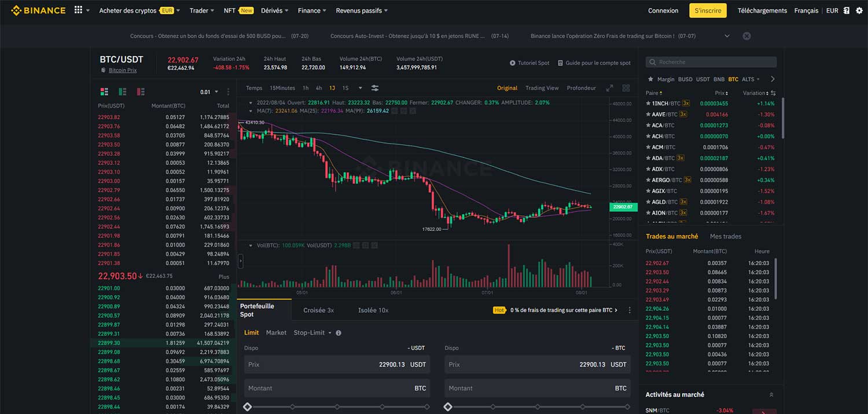Viewport: 868px width, 414px height.
Task: Favorite the ADA/BTC pair star
Action: [648, 158]
